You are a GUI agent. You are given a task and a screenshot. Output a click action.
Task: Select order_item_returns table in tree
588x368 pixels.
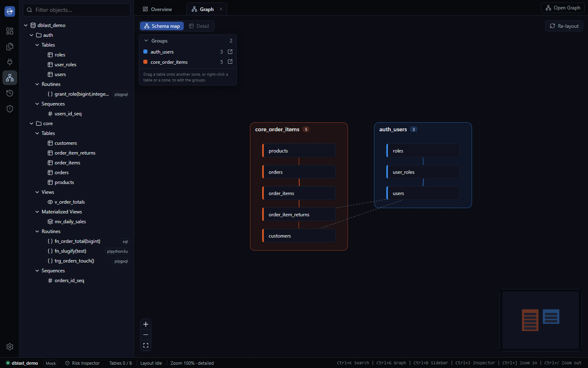pos(75,153)
